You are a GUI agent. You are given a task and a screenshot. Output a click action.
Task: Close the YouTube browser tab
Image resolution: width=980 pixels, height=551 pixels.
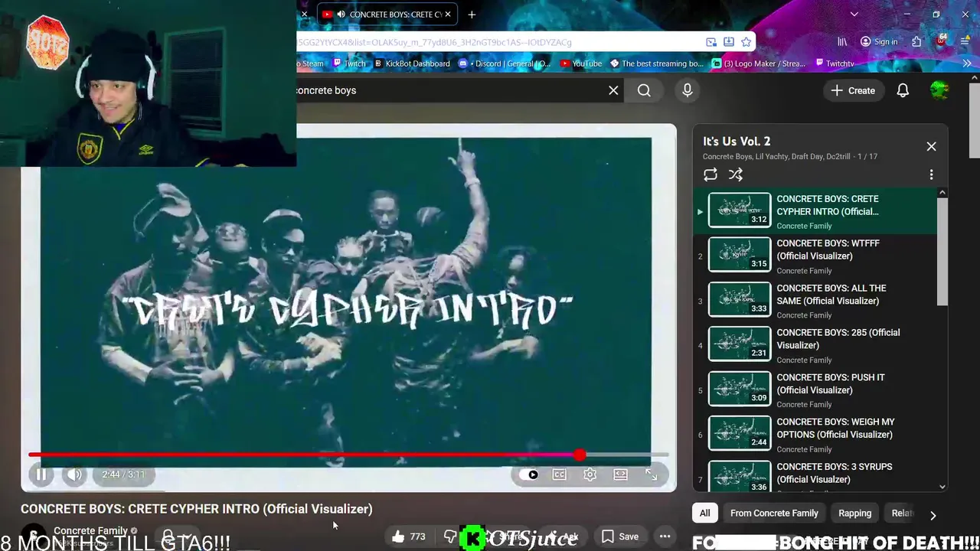coord(448,15)
